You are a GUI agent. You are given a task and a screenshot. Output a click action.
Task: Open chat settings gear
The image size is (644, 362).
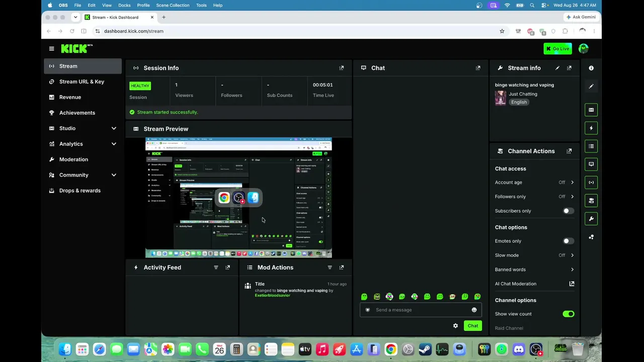point(455,326)
